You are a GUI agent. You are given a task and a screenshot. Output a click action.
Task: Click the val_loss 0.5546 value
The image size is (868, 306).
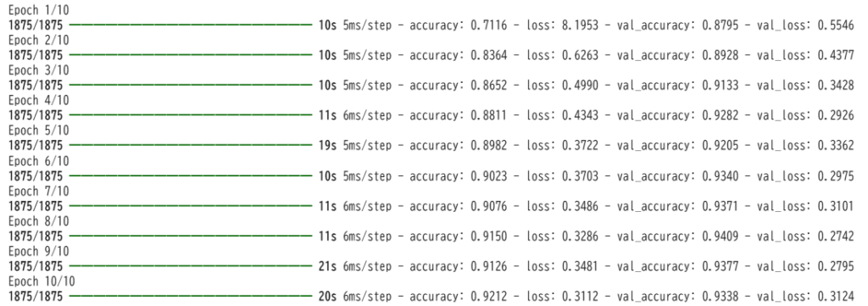[835, 25]
